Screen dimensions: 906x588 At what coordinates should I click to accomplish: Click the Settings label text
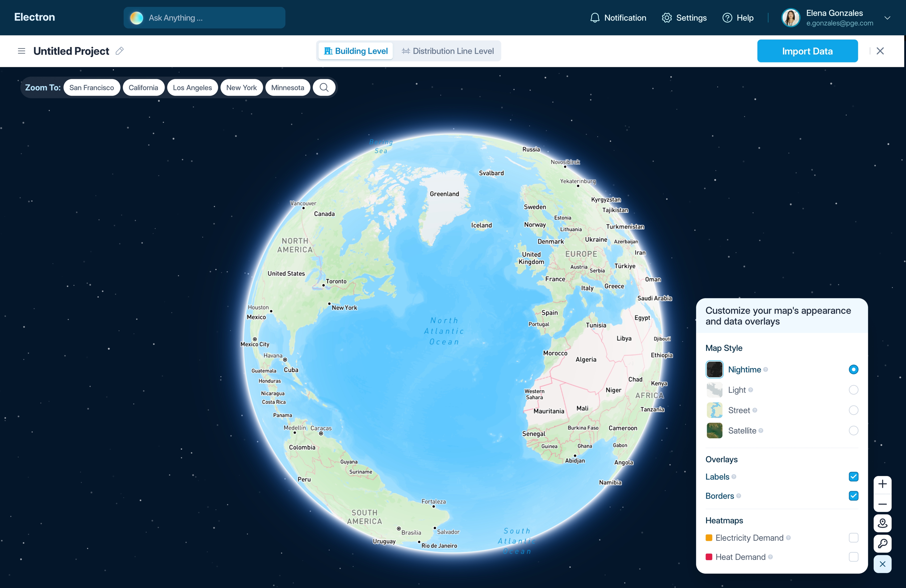coord(691,18)
